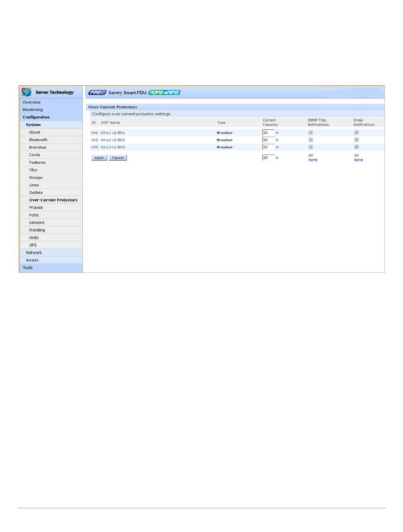This screenshot has height=532, width=403.
Task: Select All under SNMP Trap Notifications
Action: click(311, 155)
